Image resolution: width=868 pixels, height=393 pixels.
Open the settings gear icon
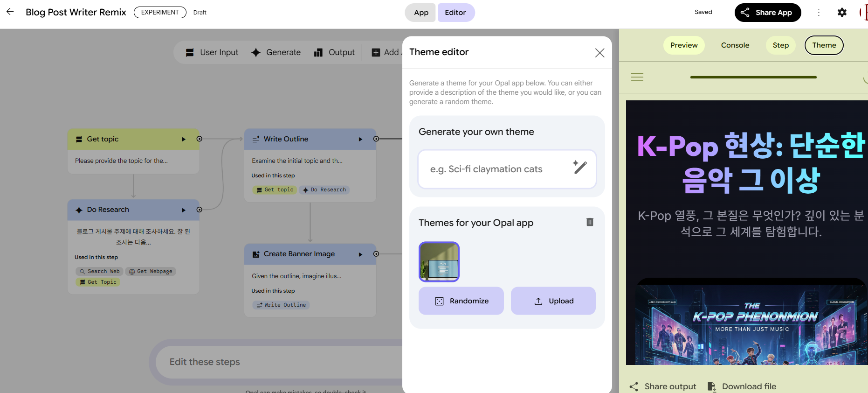(842, 13)
